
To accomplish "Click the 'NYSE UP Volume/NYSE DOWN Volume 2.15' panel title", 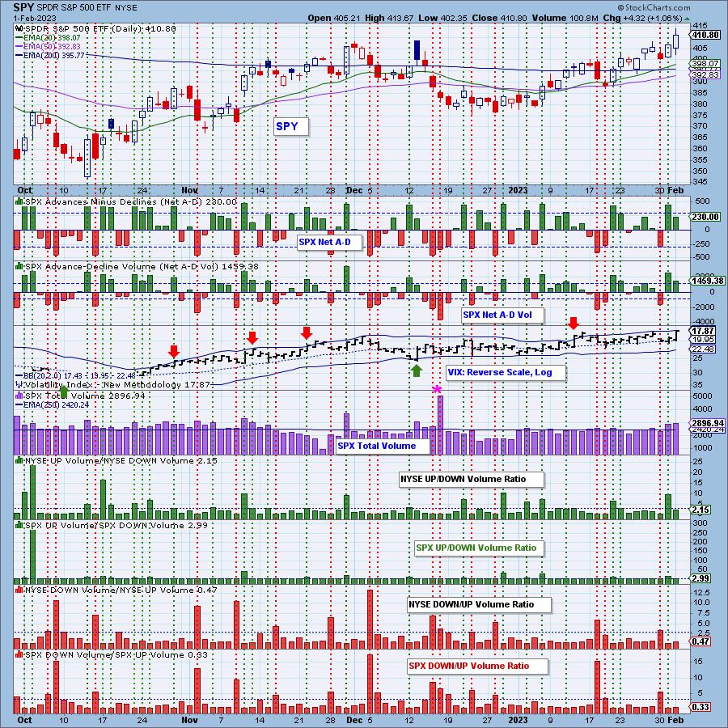I will pos(116,460).
